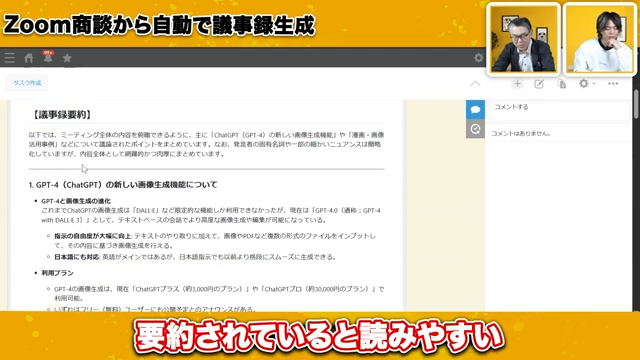Click the 利用プラン bullet

(58, 273)
